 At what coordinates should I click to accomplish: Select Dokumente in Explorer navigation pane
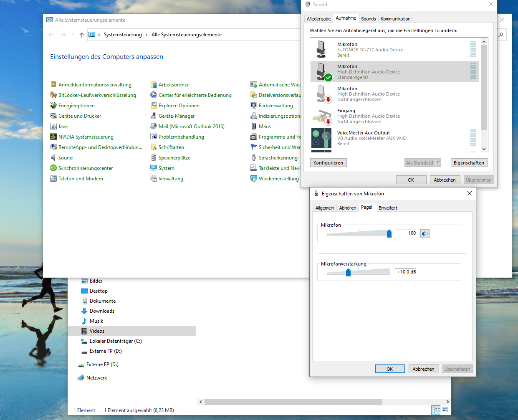tap(103, 301)
